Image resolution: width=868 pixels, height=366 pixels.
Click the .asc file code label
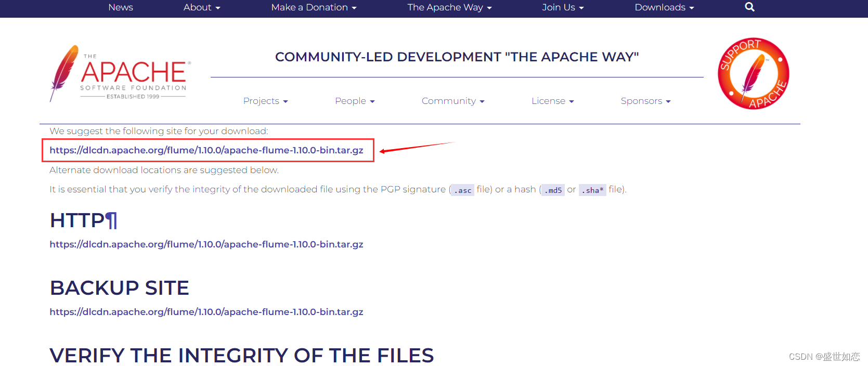coord(462,190)
